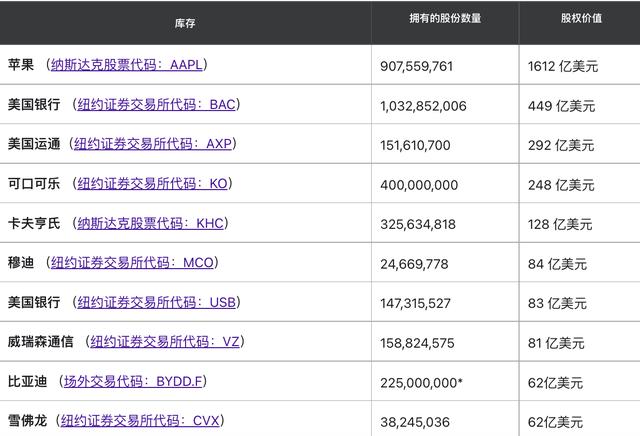Select the share count 225,000,000*

point(421,383)
